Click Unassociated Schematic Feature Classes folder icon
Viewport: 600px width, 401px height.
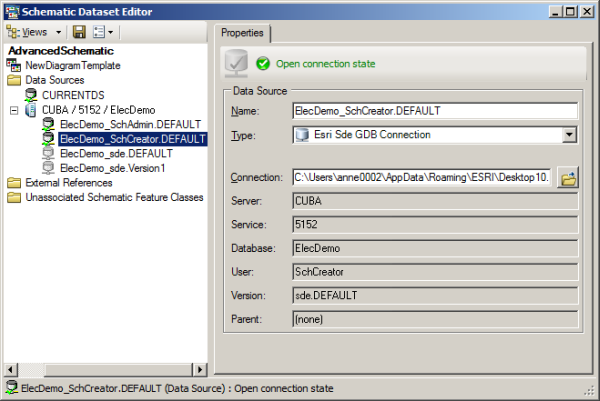coord(14,197)
